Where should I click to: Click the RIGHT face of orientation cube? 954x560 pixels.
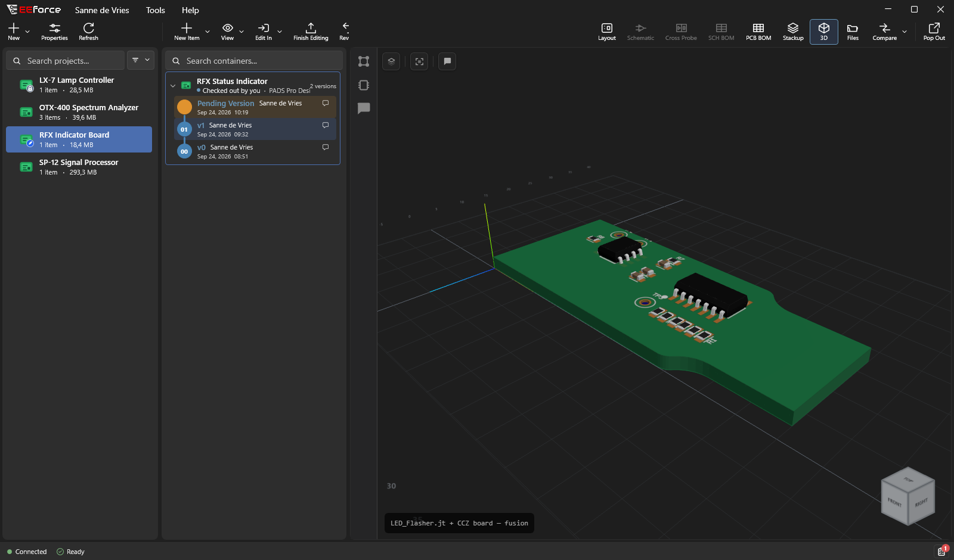[x=921, y=502]
